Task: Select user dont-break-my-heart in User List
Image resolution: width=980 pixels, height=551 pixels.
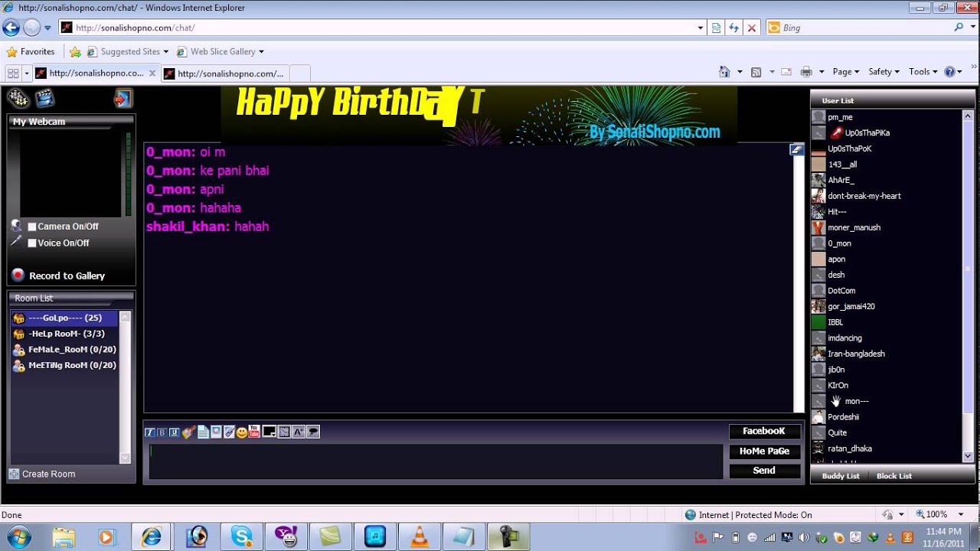Action: point(864,196)
